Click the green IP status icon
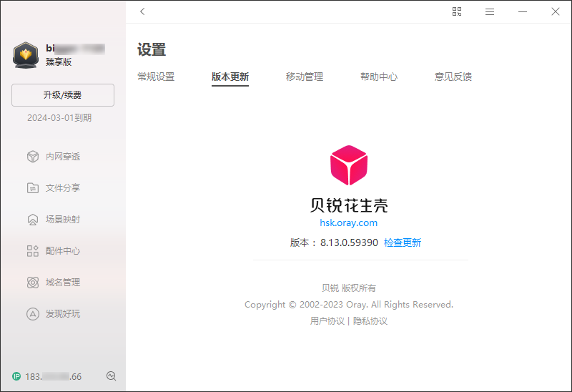This screenshot has width=572, height=392. (16, 376)
